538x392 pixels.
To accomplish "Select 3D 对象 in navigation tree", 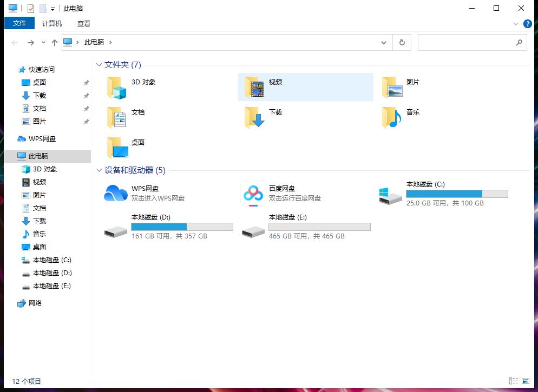I will point(39,169).
